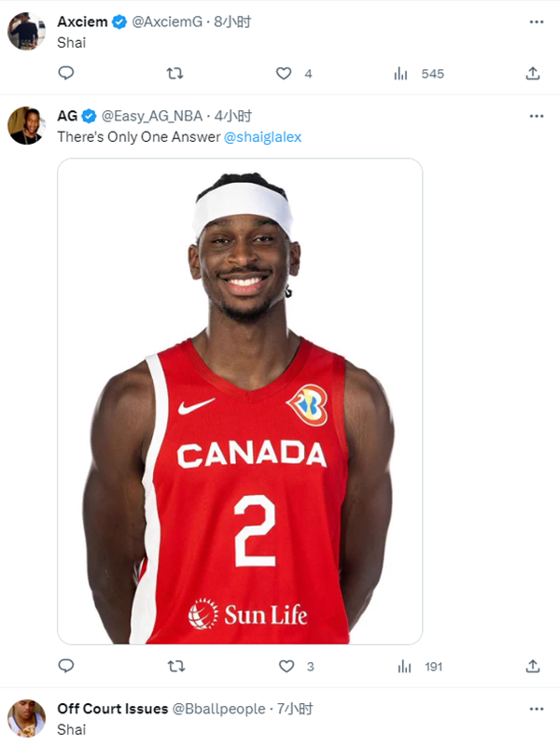Retweet Axciem's "Shai" post

[x=175, y=73]
